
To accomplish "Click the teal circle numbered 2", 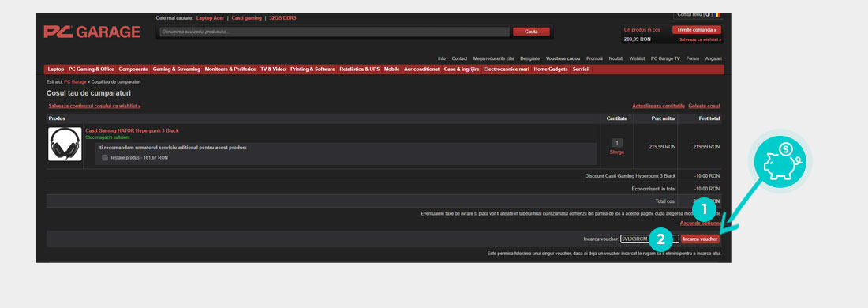I will (661, 240).
